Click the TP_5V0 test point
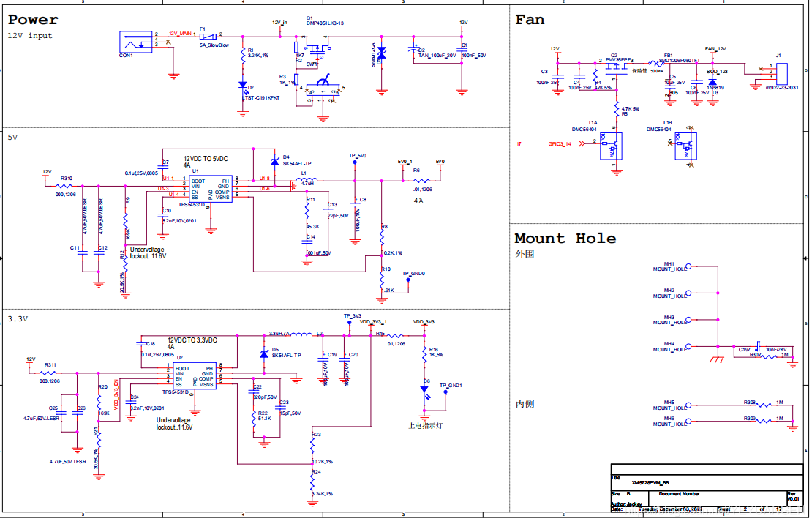This screenshot has width=812, height=524. tap(355, 162)
